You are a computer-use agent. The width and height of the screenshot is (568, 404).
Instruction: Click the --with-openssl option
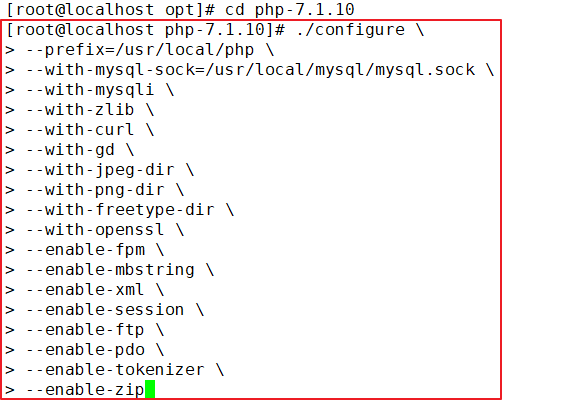pos(95,230)
